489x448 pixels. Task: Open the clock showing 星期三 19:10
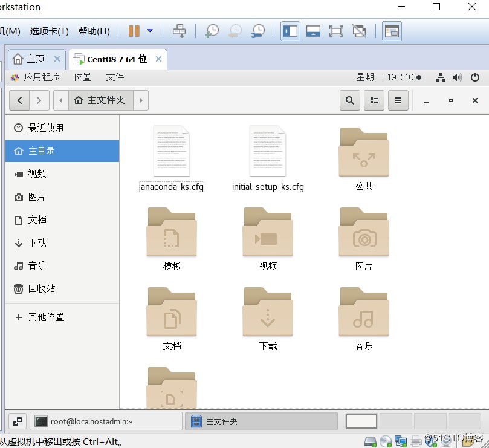389,77
